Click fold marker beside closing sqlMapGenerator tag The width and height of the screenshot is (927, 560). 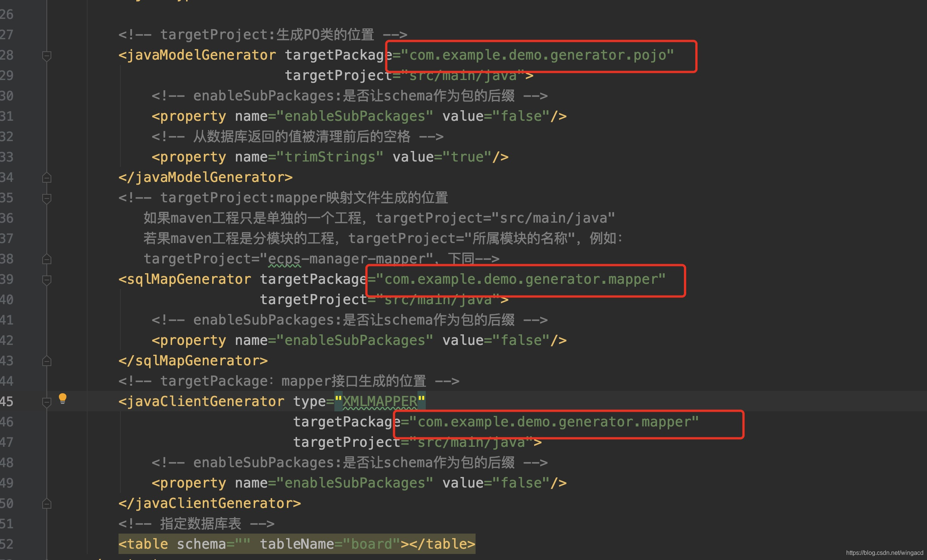coord(47,361)
